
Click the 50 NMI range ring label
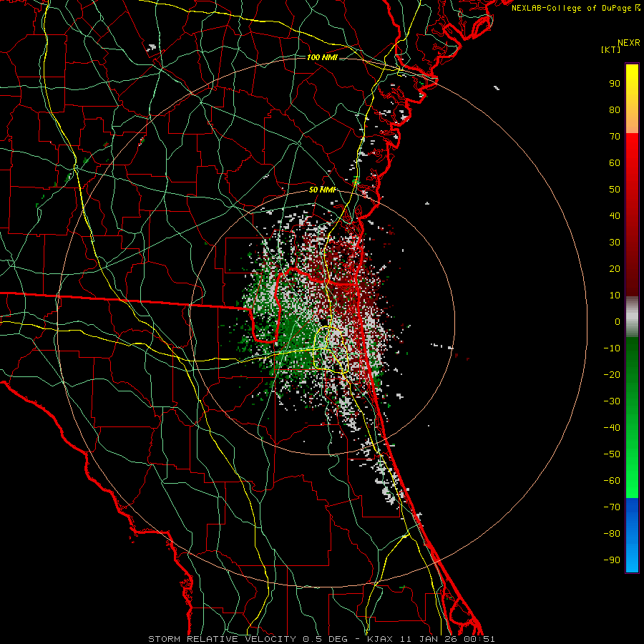pos(323,190)
